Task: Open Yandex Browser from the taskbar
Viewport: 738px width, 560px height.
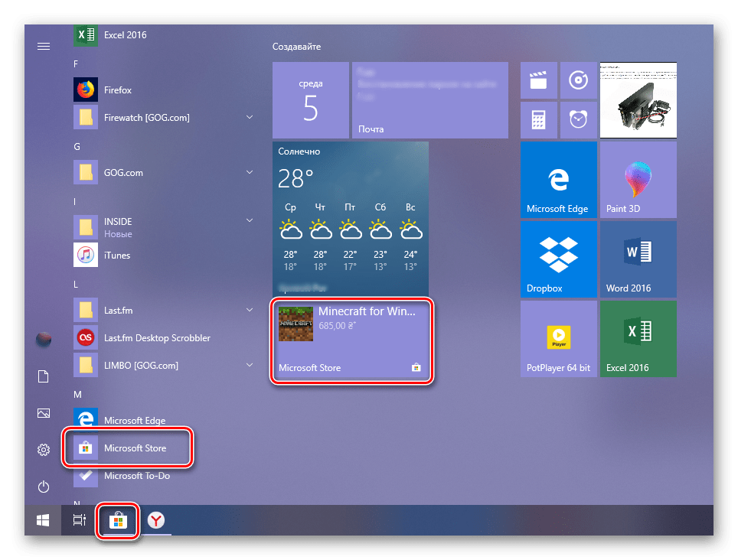Action: [x=156, y=520]
